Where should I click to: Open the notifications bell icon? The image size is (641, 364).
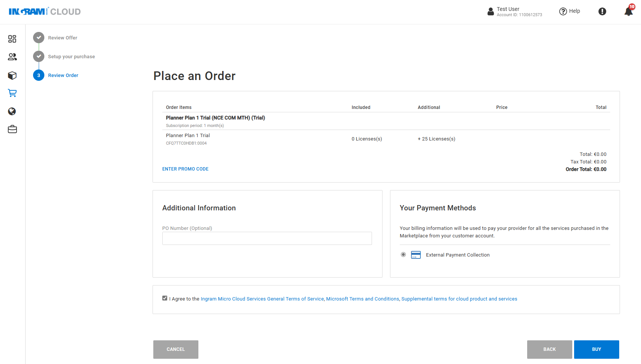629,11
